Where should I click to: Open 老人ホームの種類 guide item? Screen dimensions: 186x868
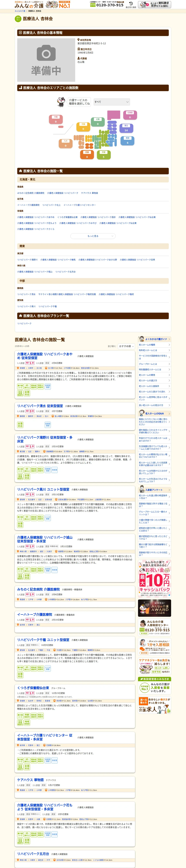tap(155, 345)
